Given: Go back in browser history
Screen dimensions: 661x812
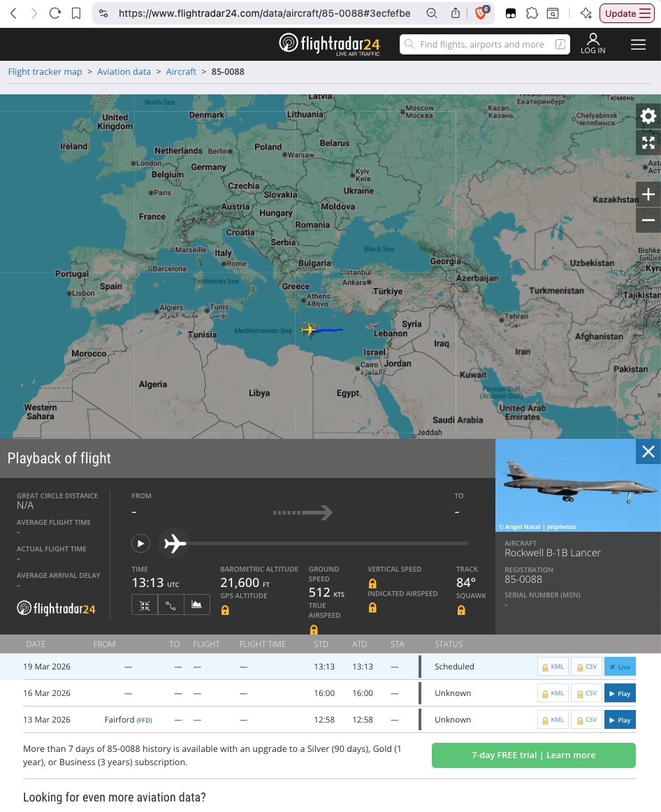Looking at the screenshot, I should [x=14, y=13].
